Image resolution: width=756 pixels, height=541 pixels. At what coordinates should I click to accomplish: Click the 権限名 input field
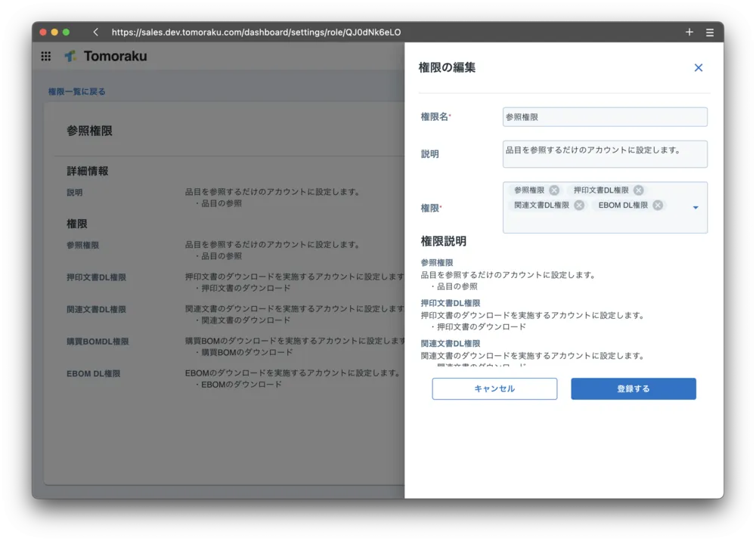click(604, 116)
